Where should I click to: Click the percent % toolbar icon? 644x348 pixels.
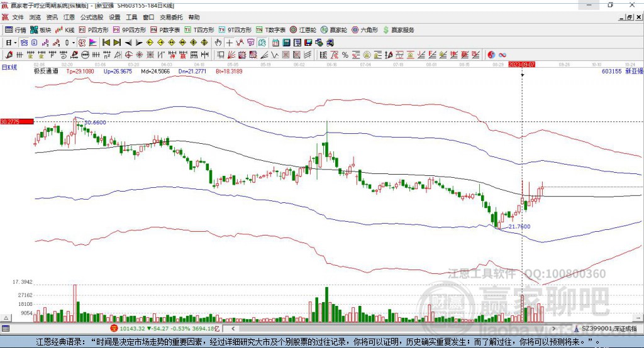(x=345, y=55)
